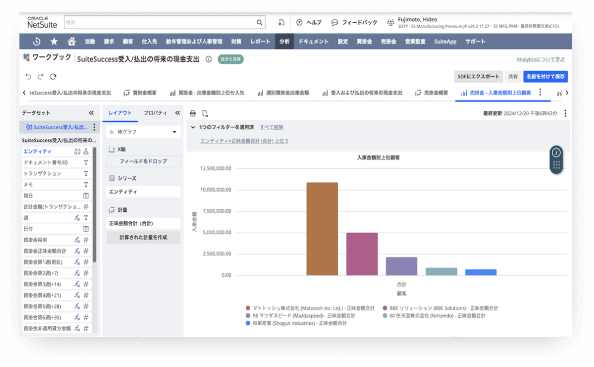Screen dimensions: 594x367
Task: Open the 棒グラフ chart type dropdown
Action: [x=144, y=132]
